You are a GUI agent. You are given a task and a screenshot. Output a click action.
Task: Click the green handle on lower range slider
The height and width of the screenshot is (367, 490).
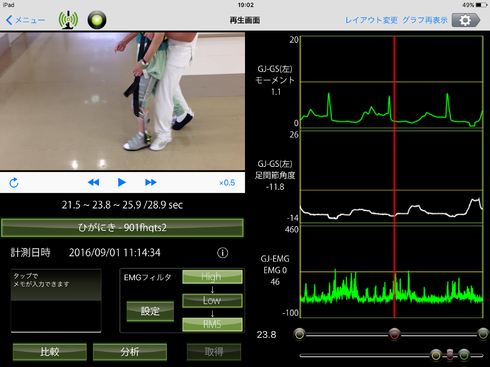464,355
